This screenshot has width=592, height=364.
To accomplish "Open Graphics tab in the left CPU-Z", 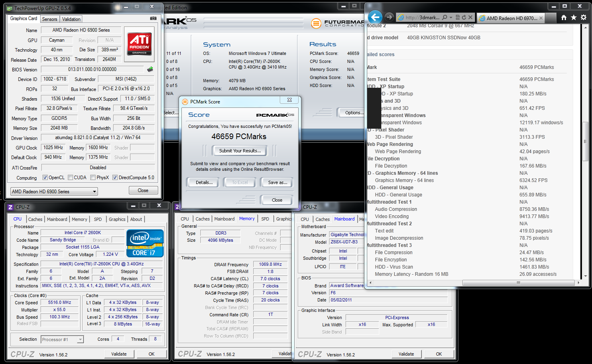I will pos(117,219).
